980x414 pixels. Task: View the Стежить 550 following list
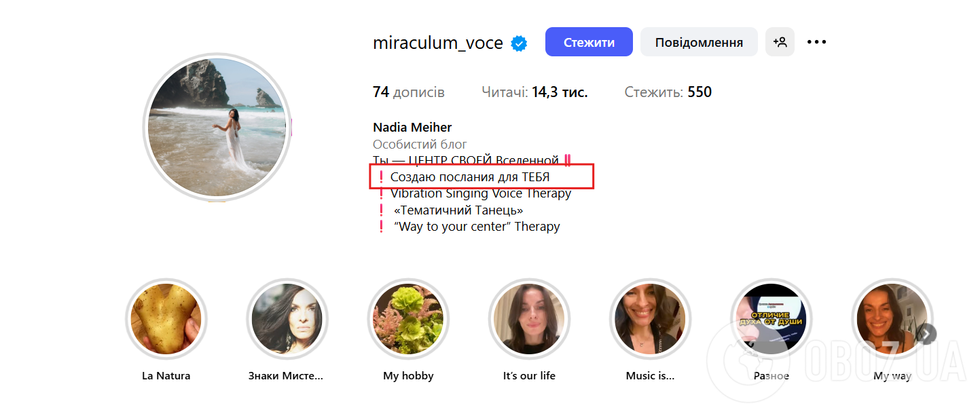pyautogui.click(x=668, y=92)
